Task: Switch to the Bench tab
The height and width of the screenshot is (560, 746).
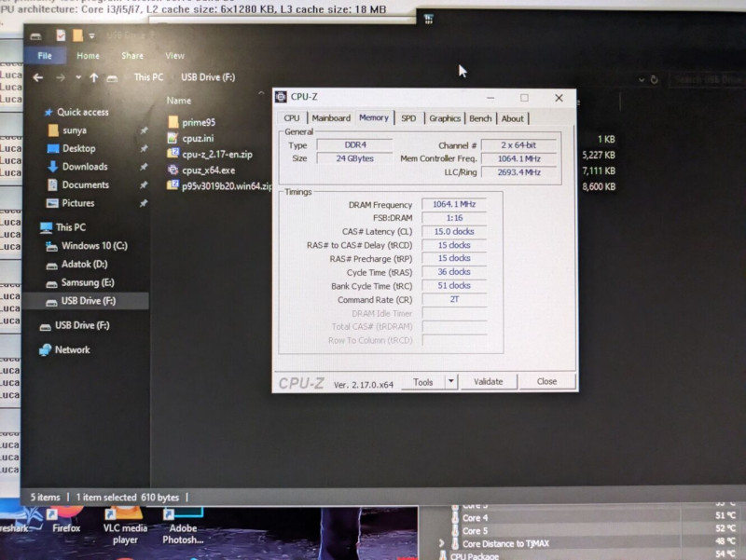Action: click(480, 118)
